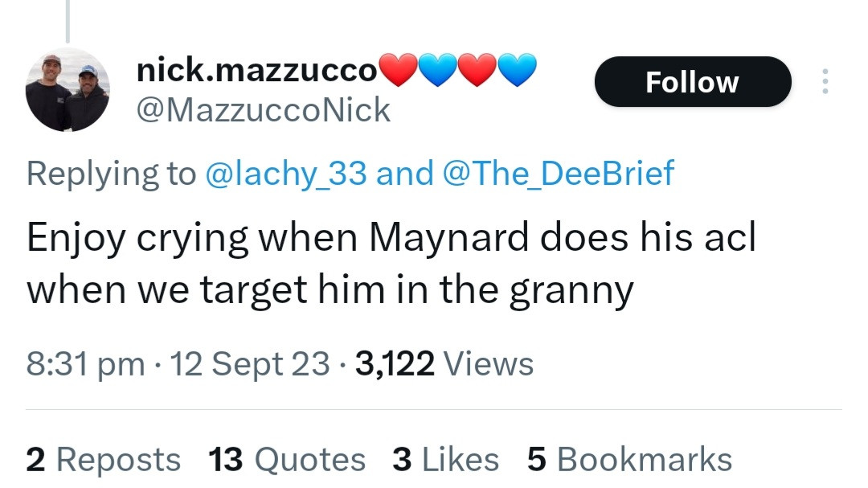Show the 13 Quotes list
This screenshot has width=868, height=488.
286,460
